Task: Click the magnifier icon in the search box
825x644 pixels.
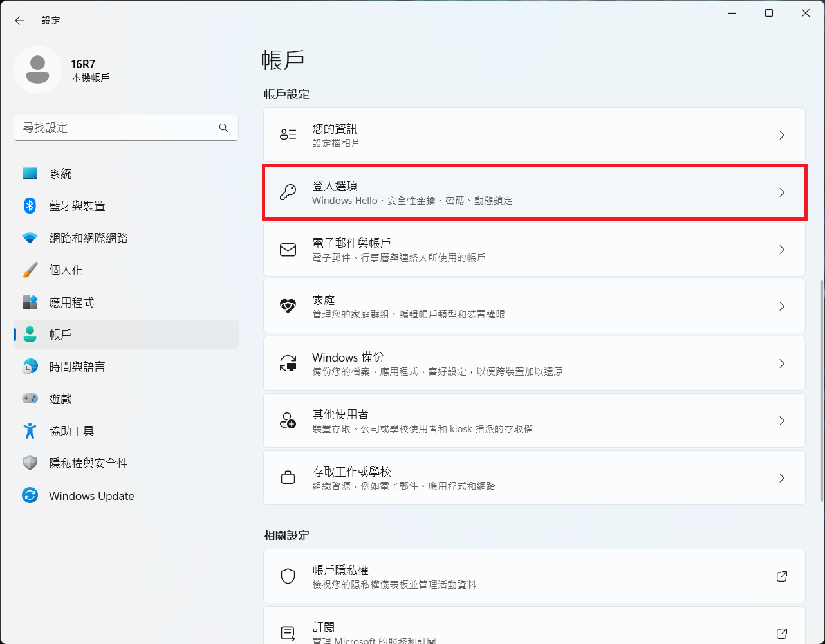Action: point(223,127)
